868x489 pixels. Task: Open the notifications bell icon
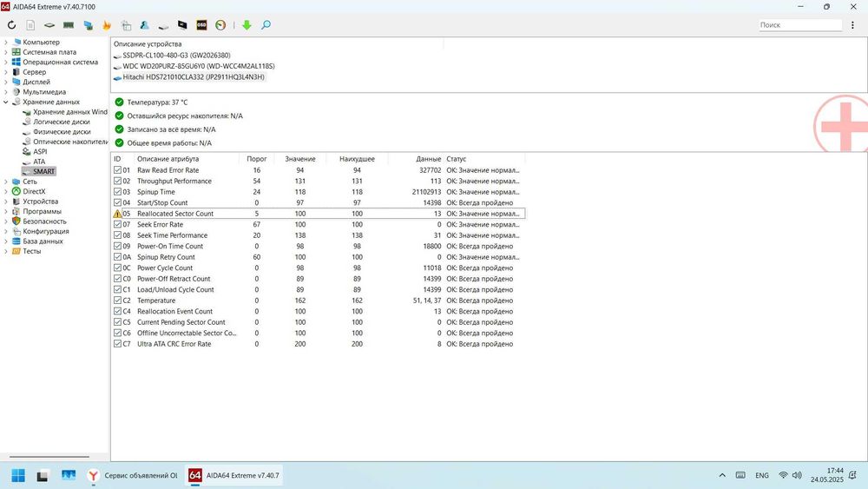pos(852,475)
